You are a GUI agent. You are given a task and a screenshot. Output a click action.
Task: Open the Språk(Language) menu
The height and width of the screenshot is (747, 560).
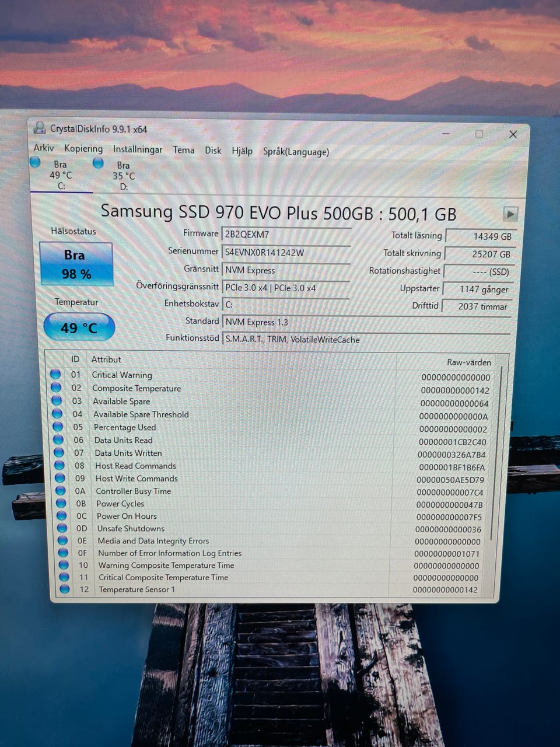click(x=296, y=152)
